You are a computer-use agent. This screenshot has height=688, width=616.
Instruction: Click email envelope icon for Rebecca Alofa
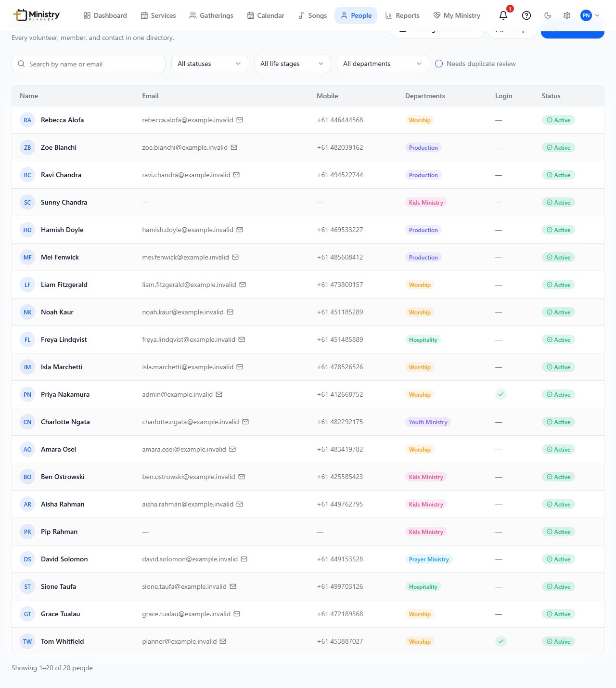click(x=240, y=120)
